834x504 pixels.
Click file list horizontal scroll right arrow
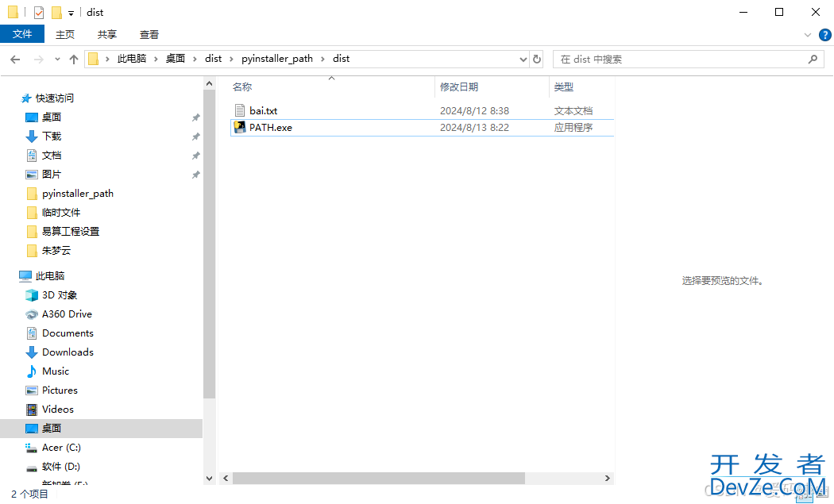[608, 479]
